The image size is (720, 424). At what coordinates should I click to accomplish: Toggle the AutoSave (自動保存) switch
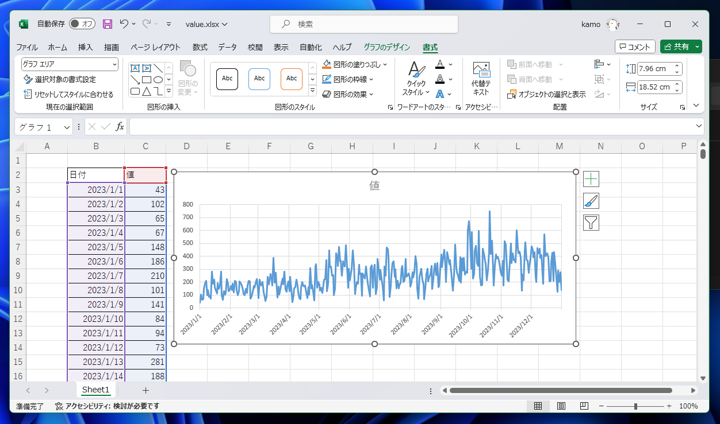[82, 24]
